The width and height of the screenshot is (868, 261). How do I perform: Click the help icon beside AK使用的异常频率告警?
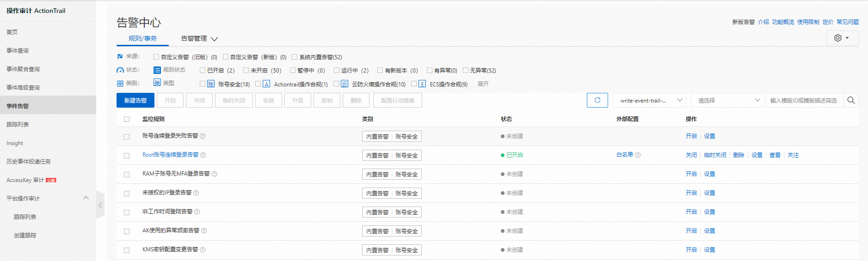[204, 231]
